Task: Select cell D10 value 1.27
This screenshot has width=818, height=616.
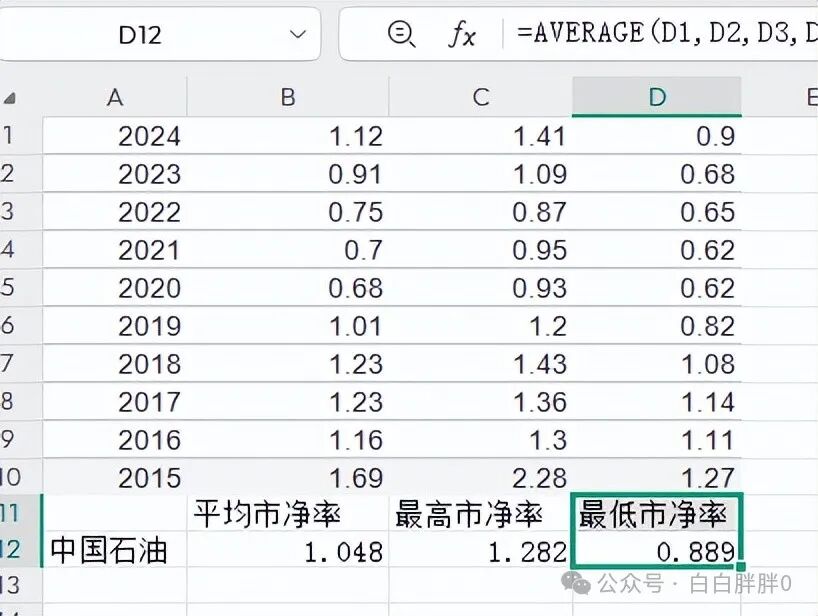Action: pyautogui.click(x=657, y=477)
